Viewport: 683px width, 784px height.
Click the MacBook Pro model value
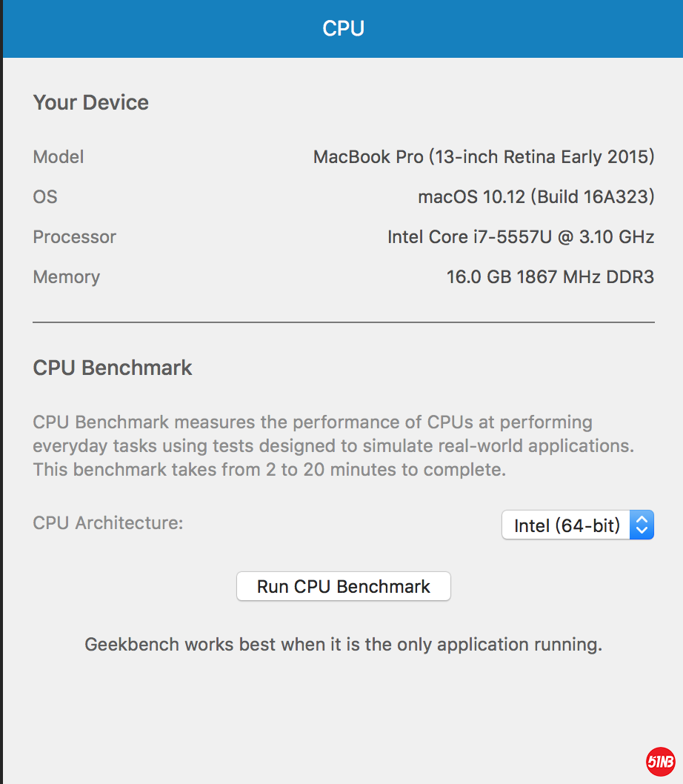tap(484, 157)
